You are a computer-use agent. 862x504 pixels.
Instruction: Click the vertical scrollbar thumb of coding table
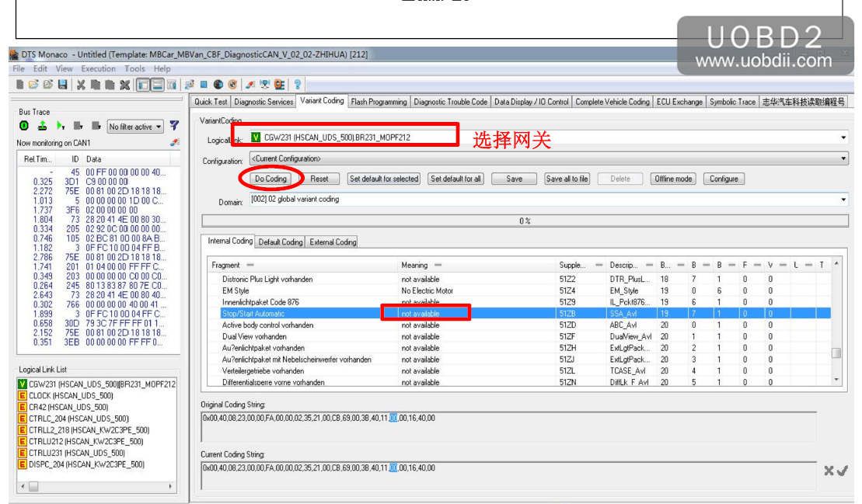(836, 353)
